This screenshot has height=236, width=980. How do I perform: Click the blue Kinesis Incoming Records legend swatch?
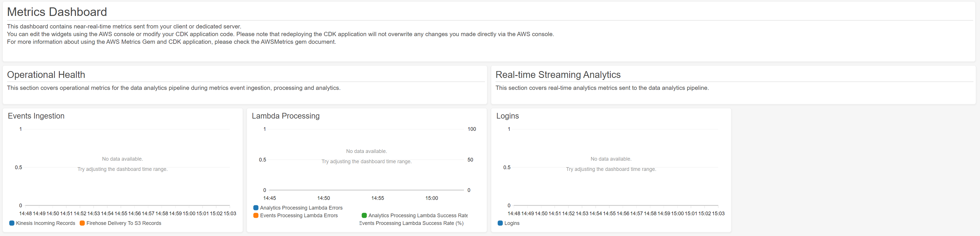12,223
